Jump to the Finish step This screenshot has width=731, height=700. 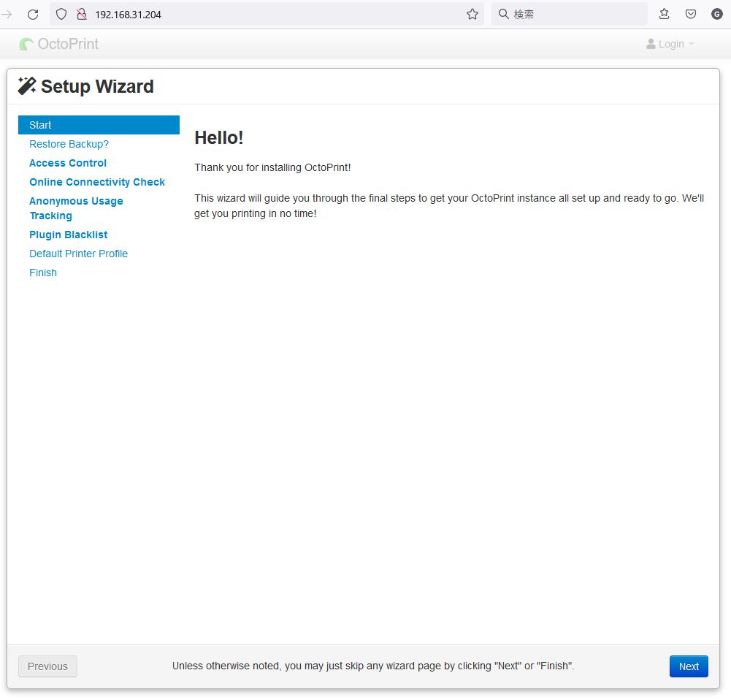click(x=43, y=273)
